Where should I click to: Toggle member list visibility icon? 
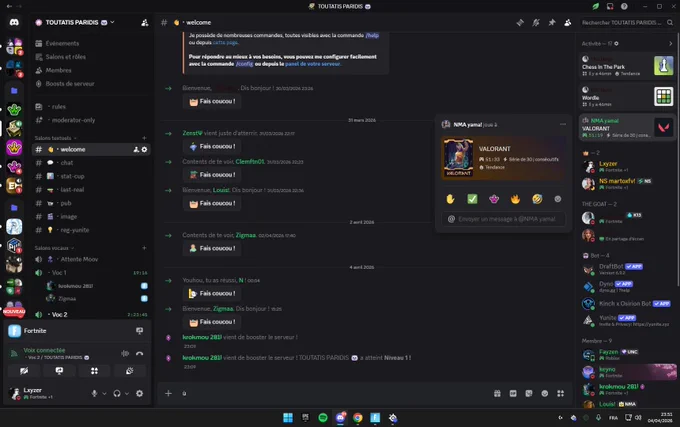pyautogui.click(x=567, y=23)
